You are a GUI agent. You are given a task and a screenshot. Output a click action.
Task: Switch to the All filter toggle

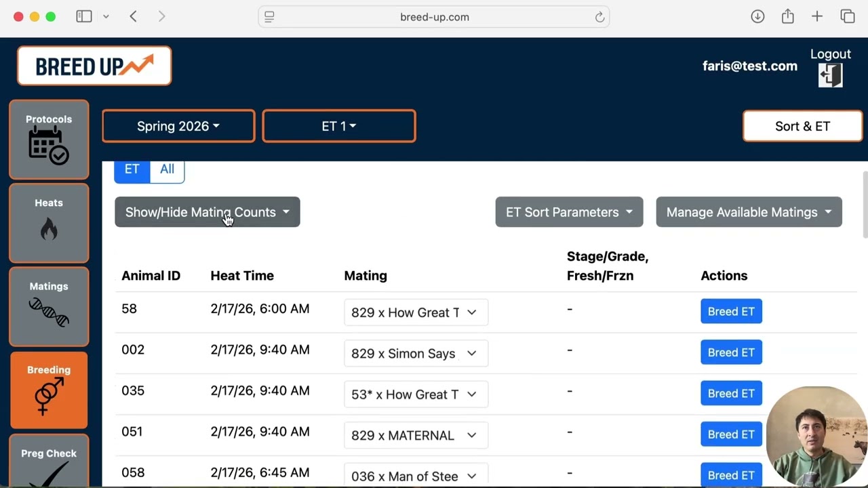tap(167, 169)
